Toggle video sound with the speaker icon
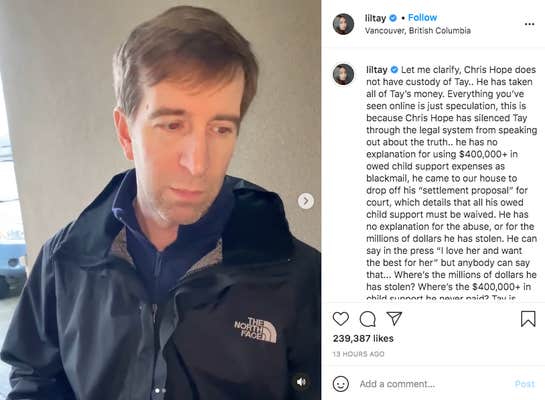 (x=301, y=382)
